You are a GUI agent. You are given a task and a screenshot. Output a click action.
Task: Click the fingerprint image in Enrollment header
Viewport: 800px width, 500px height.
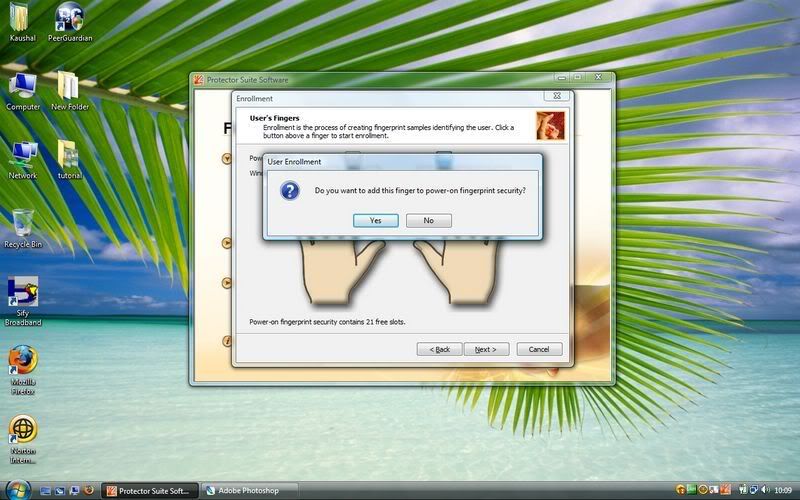click(x=551, y=126)
